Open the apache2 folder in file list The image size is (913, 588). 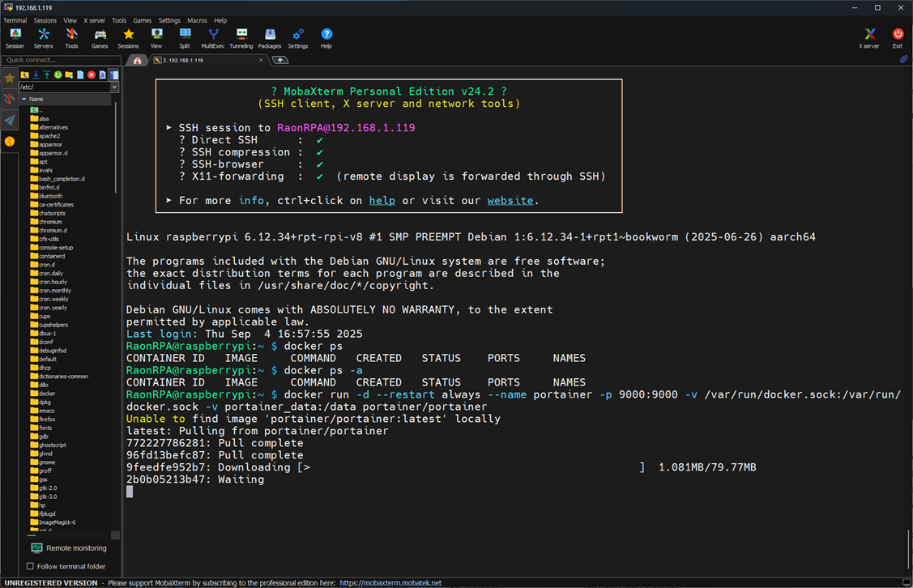(x=49, y=135)
